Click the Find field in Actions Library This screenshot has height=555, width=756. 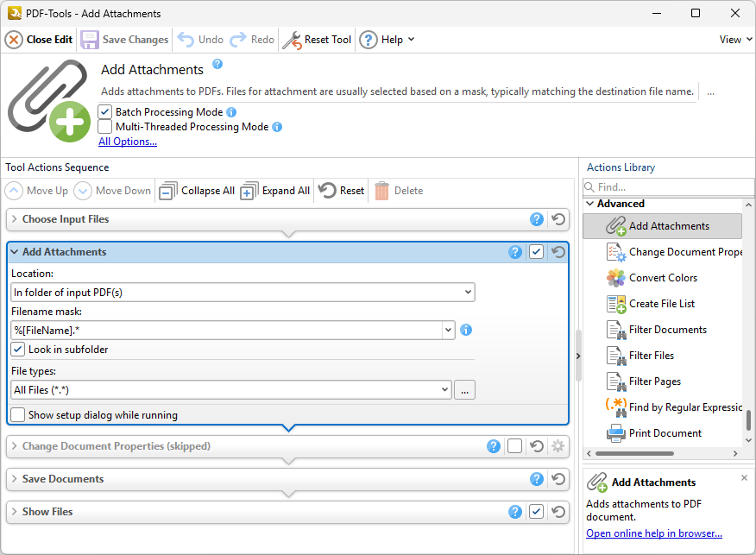click(667, 186)
